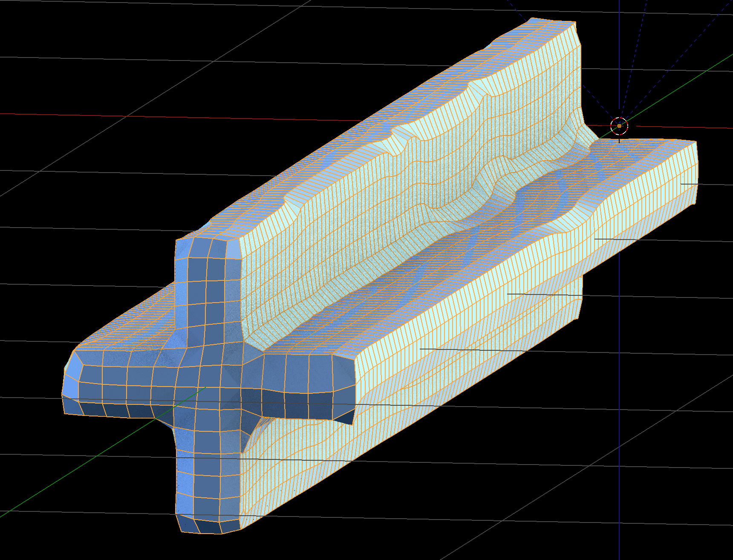
Task: Click the 3D cursor icon near the top right
Action: (618, 126)
